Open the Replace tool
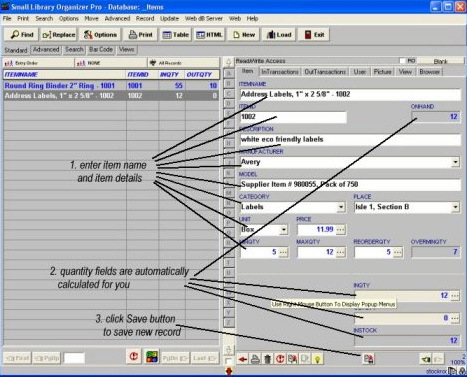 click(59, 35)
